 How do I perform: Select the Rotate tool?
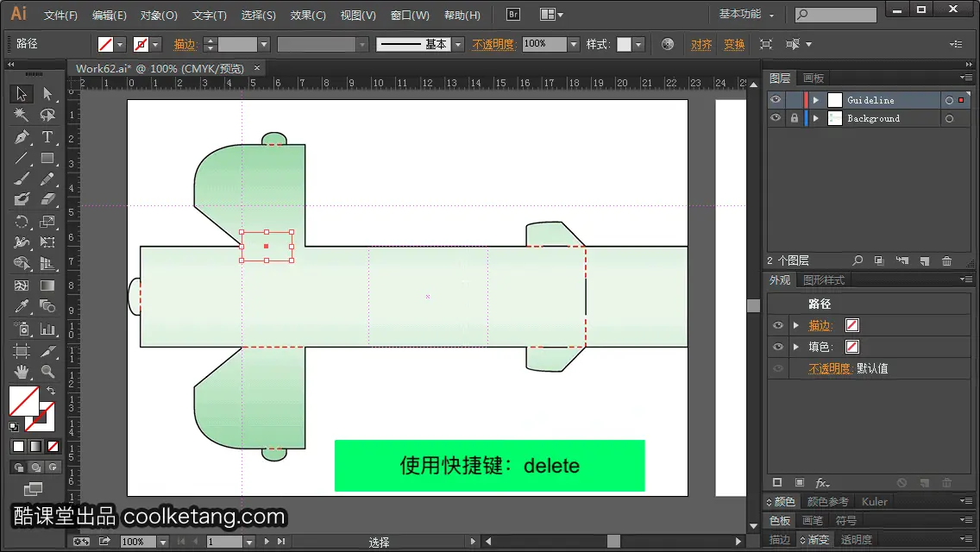tap(22, 222)
